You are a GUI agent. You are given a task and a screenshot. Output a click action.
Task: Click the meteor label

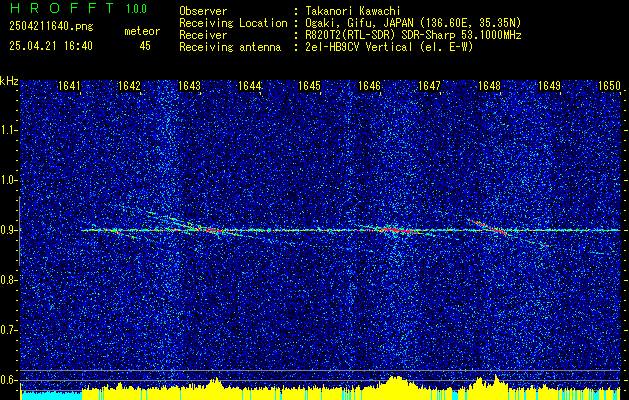142,31
